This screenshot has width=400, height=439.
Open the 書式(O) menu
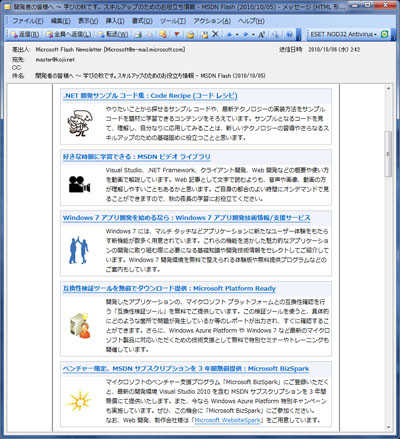click(x=142, y=21)
